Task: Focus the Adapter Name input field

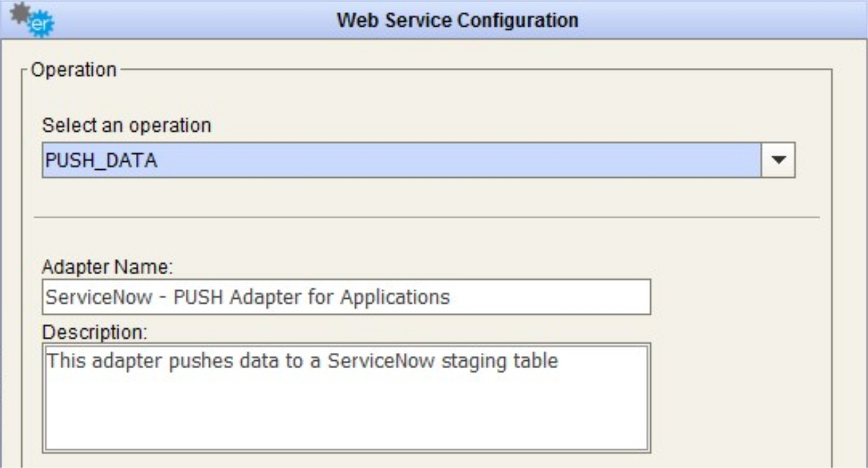Action: point(346,296)
